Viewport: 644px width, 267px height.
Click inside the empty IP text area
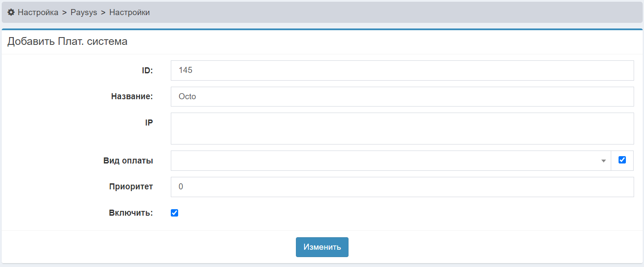[402, 129]
